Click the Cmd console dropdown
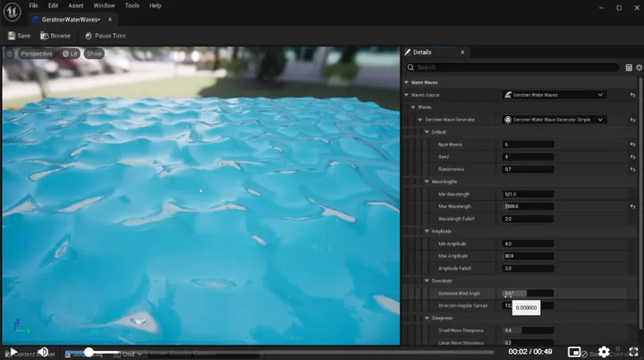 tap(128, 354)
